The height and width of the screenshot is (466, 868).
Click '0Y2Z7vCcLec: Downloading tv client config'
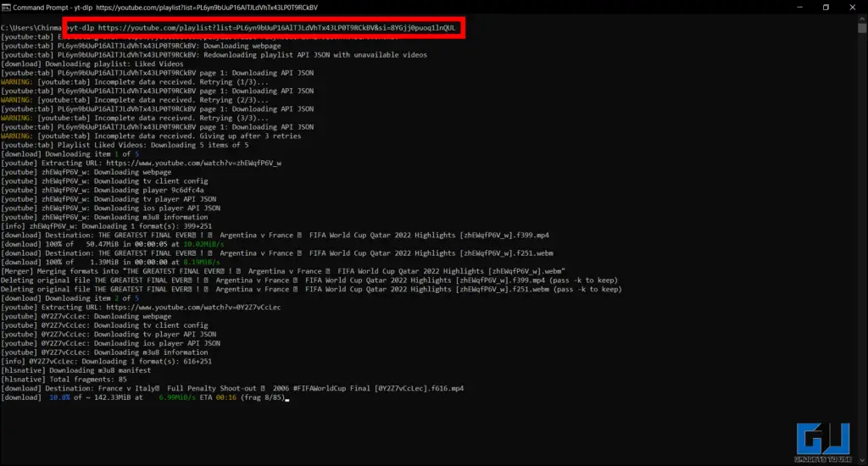[x=104, y=325]
